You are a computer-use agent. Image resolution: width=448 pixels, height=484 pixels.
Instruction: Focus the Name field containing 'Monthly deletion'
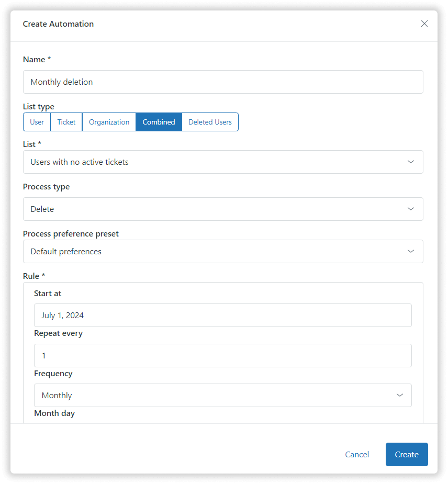point(223,82)
